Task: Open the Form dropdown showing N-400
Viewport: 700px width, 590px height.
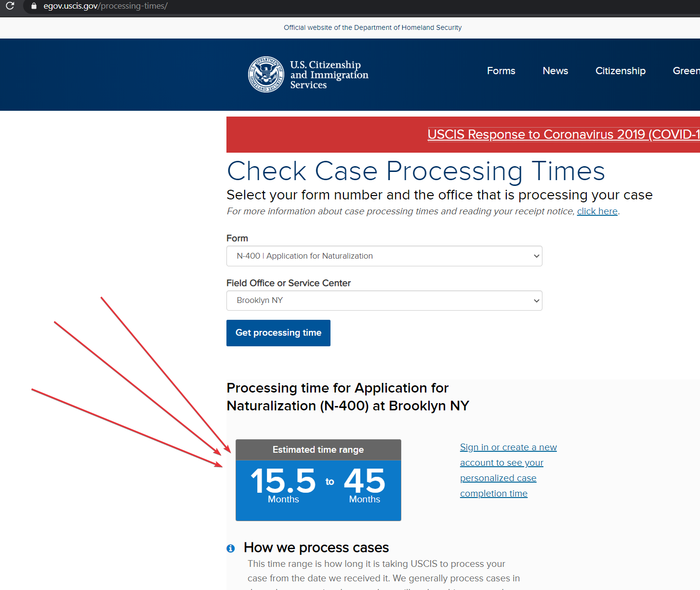Action: (x=384, y=256)
